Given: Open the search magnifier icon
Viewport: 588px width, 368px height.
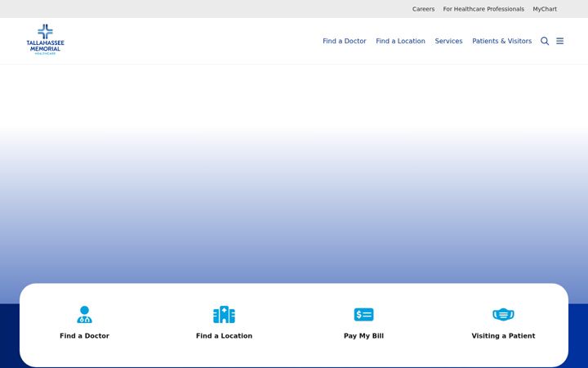Looking at the screenshot, I should click(545, 41).
